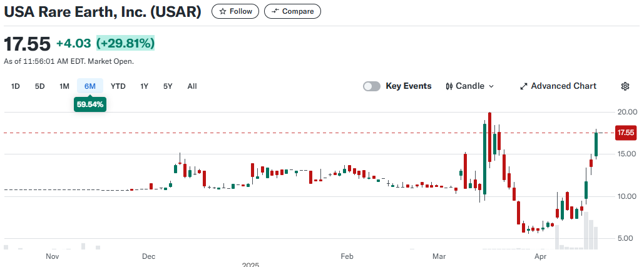Image resolution: width=644 pixels, height=267 pixels.
Task: Click the 15.00 y-axis label
Action: [627, 154]
